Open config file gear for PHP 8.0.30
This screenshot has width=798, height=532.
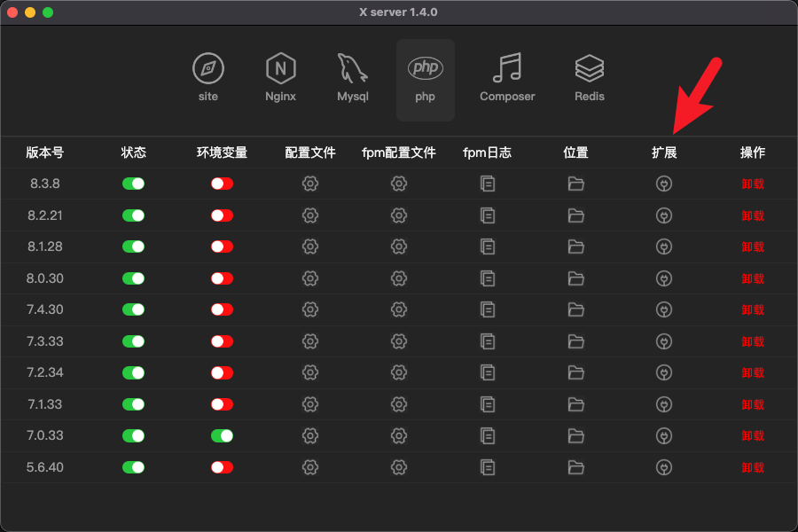(x=310, y=278)
